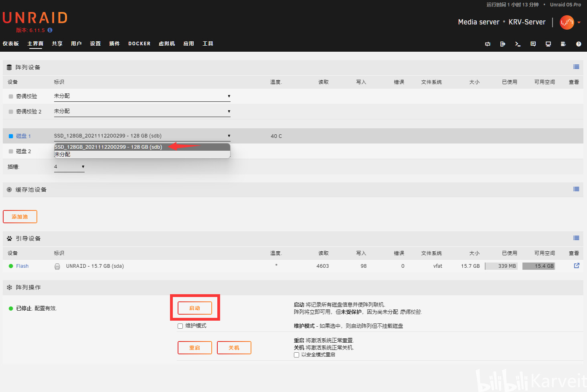Open the 插槽 slot count dropdown

coord(69,167)
